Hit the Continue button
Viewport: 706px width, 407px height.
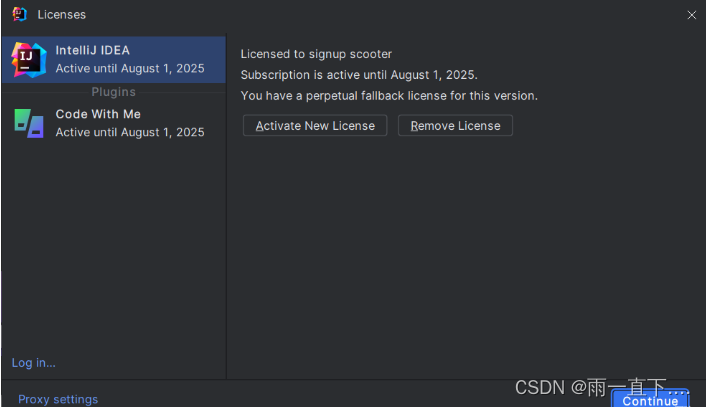[650, 400]
